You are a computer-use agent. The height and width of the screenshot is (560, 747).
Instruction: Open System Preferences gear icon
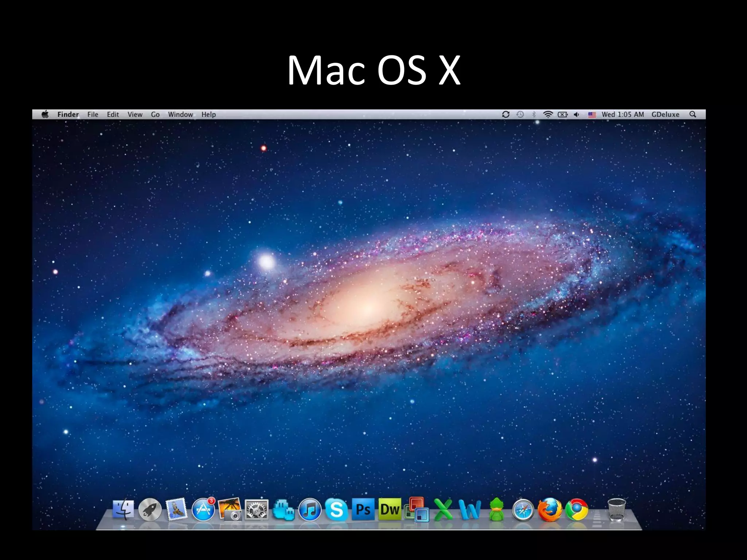(x=256, y=509)
